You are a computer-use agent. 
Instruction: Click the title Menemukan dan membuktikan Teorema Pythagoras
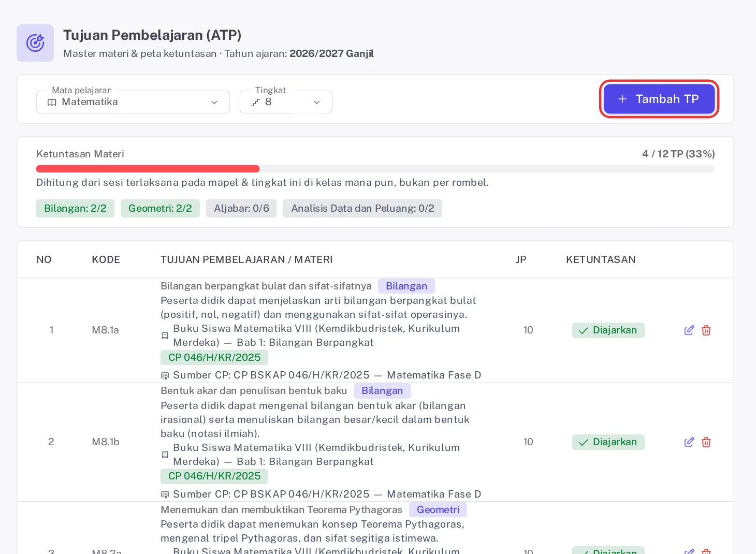pos(281,509)
